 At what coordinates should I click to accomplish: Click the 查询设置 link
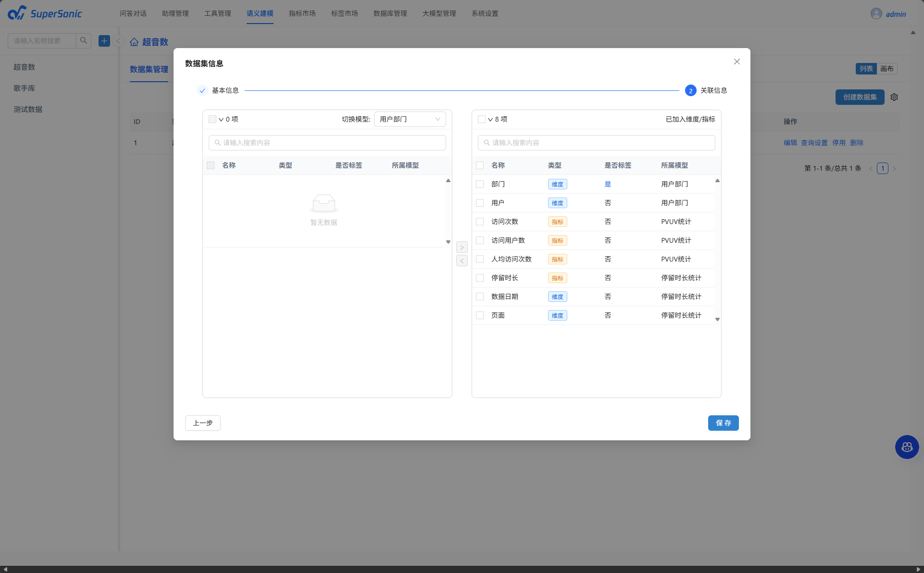point(814,143)
